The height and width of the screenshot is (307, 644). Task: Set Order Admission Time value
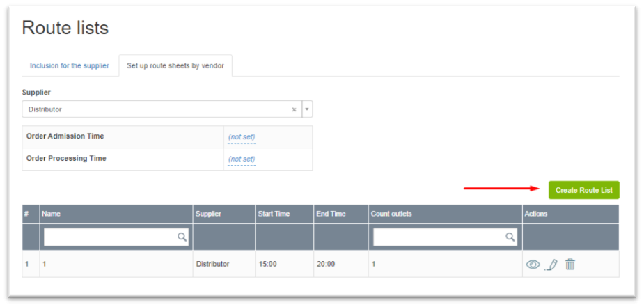[x=242, y=137]
